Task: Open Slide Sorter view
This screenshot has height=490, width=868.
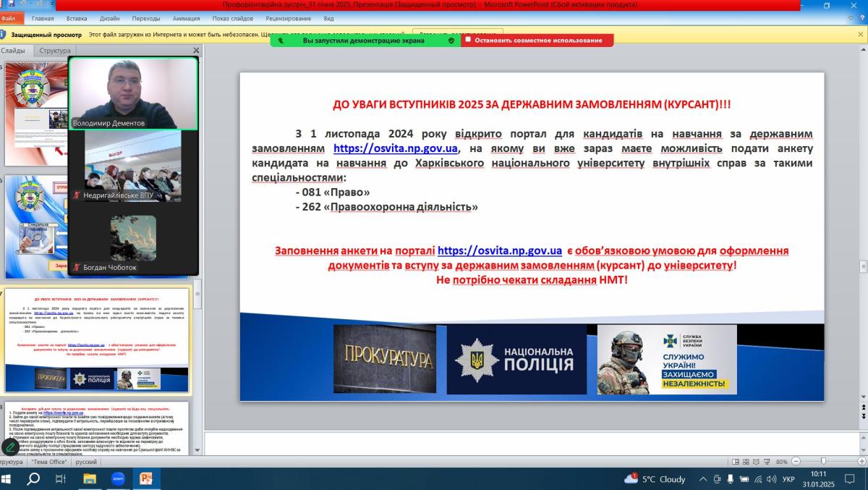Action: (745, 461)
